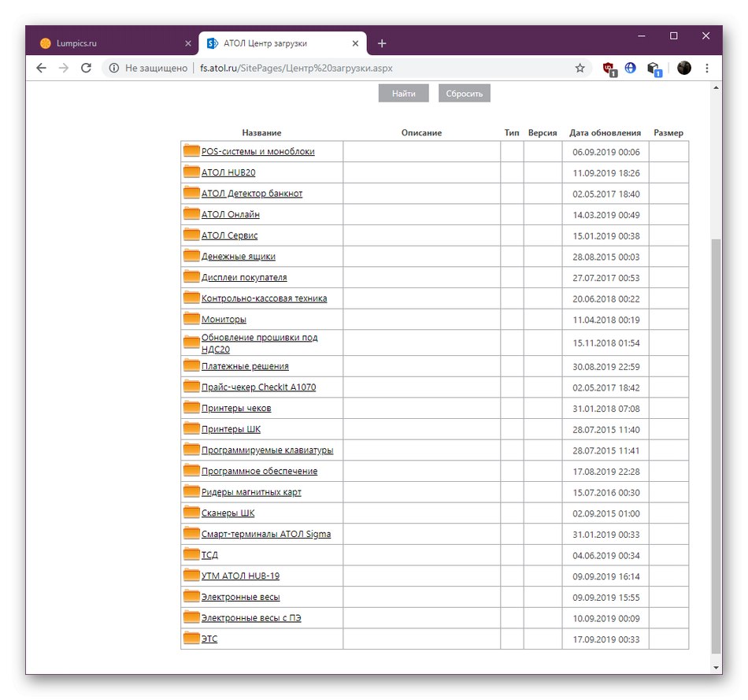Viewport: 748px width, 700px height.
Task: Open the red shield extension icon
Action: click(609, 69)
